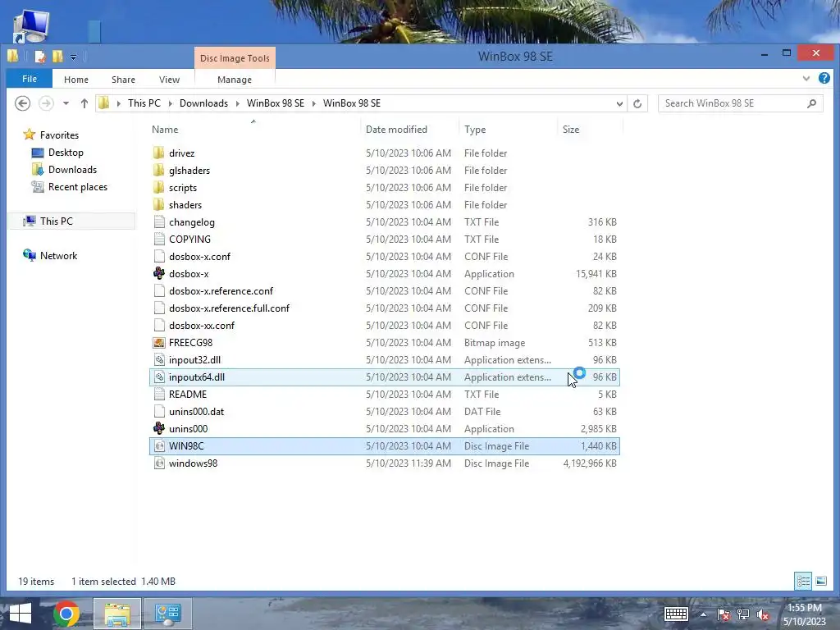Image resolution: width=840 pixels, height=630 pixels.
Task: Select the inpout32.dll file icon
Action: click(x=159, y=360)
